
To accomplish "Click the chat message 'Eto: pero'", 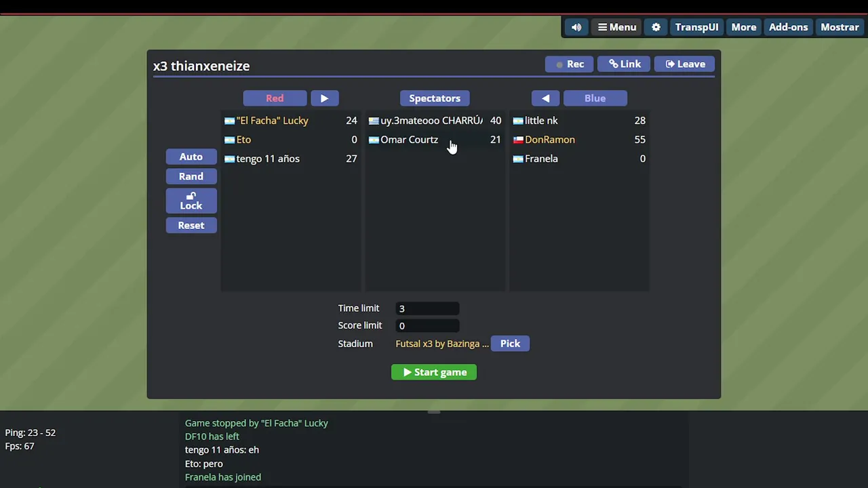I will pyautogui.click(x=204, y=464).
